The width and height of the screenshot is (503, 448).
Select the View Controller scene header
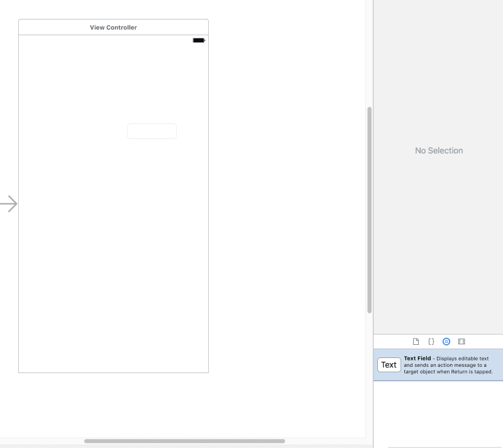(x=113, y=27)
